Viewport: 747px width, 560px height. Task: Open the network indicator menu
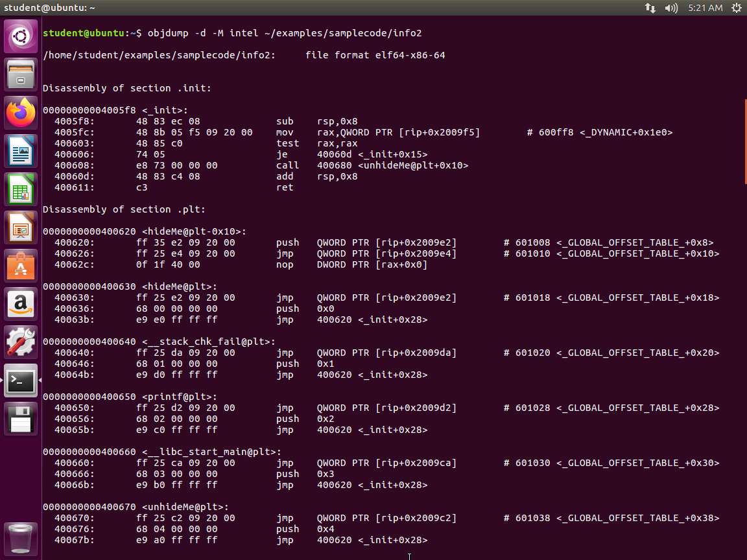650,8
